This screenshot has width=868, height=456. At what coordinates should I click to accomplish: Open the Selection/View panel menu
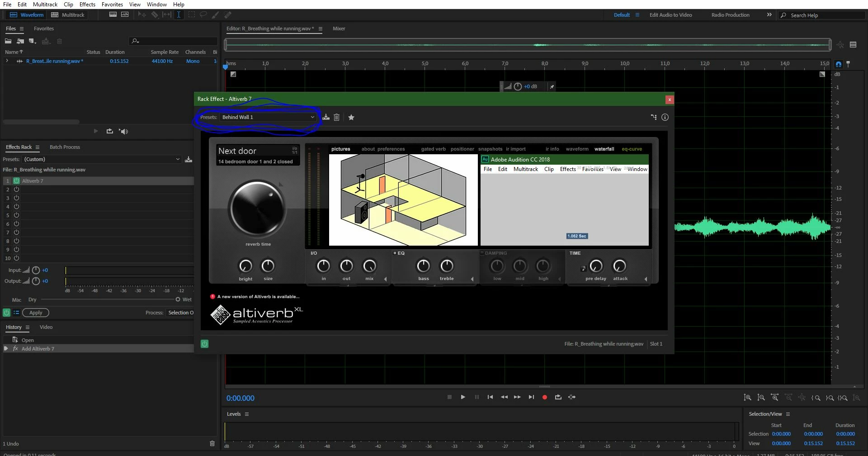pos(788,414)
